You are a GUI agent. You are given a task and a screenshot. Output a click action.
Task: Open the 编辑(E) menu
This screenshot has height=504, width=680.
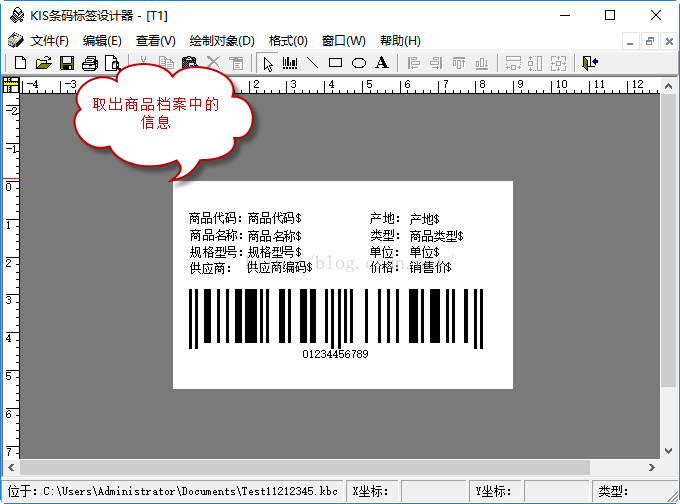pos(102,41)
